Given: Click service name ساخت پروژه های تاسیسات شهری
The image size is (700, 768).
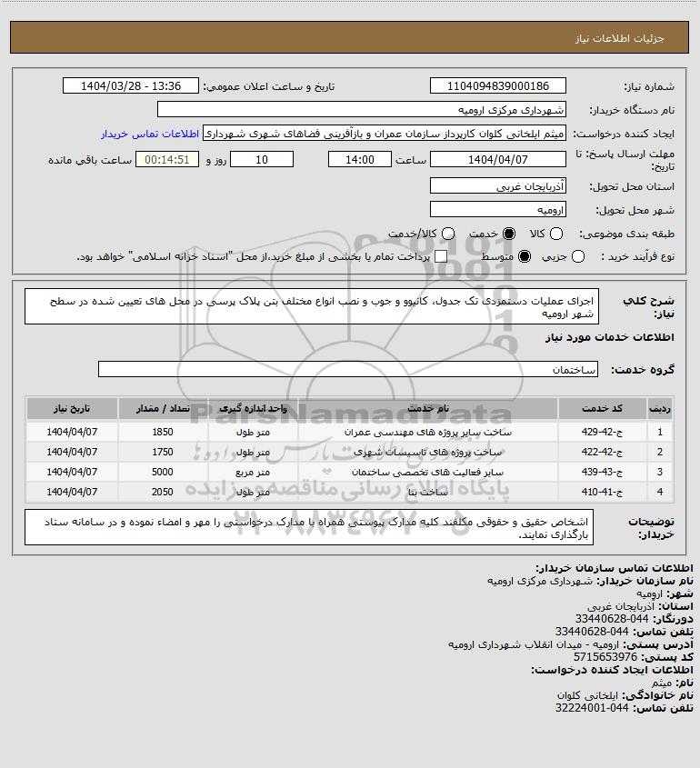Looking at the screenshot, I should pyautogui.click(x=427, y=452).
